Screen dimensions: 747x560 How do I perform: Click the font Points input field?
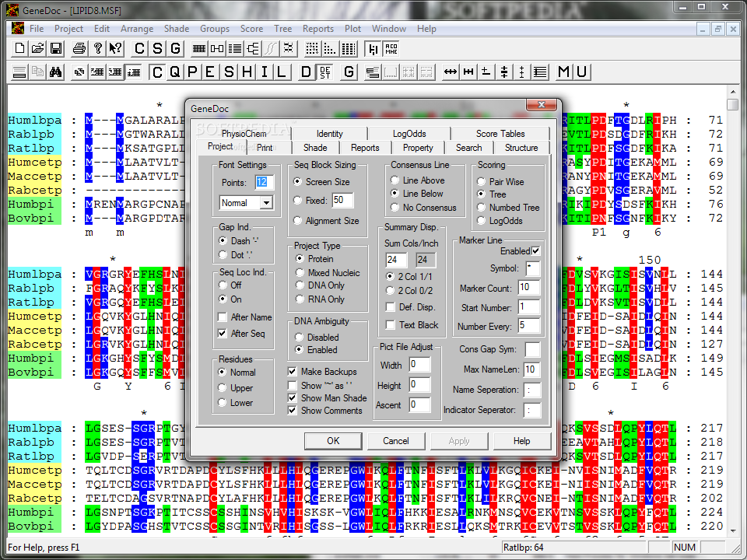coord(265,182)
